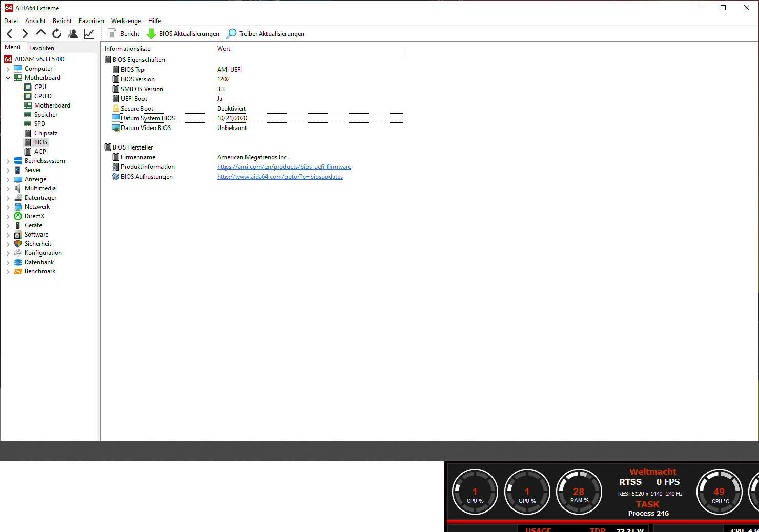The height and width of the screenshot is (532, 759).
Task: Click the Bericht report button
Action: (x=124, y=34)
